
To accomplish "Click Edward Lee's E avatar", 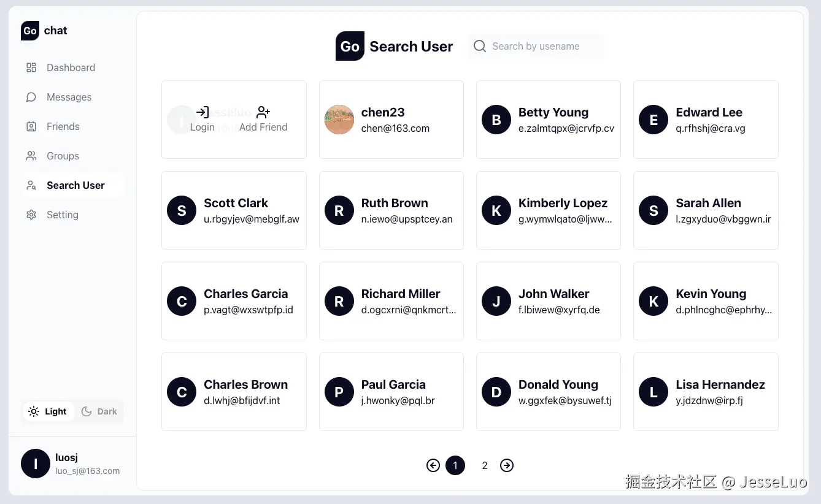I will pyautogui.click(x=653, y=120).
